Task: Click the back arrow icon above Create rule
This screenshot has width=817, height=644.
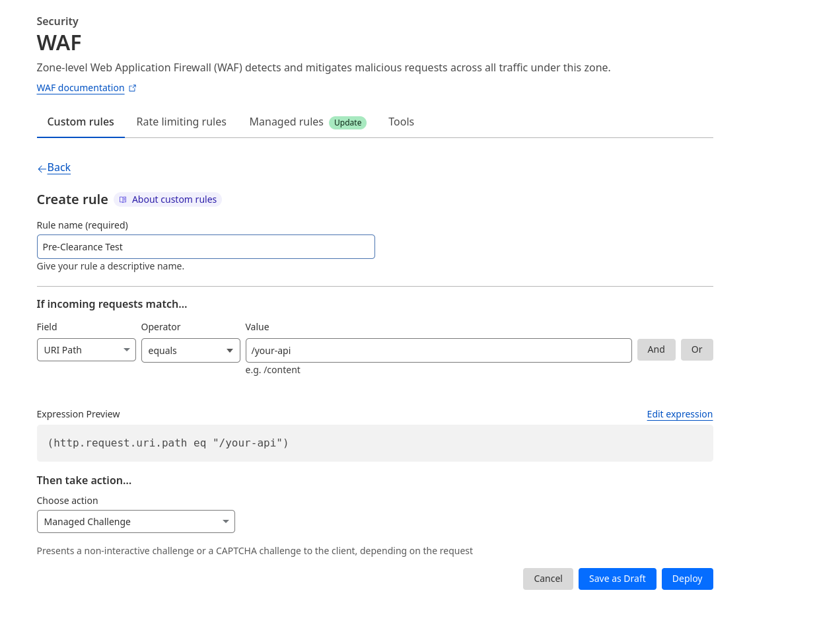Action: click(x=42, y=168)
